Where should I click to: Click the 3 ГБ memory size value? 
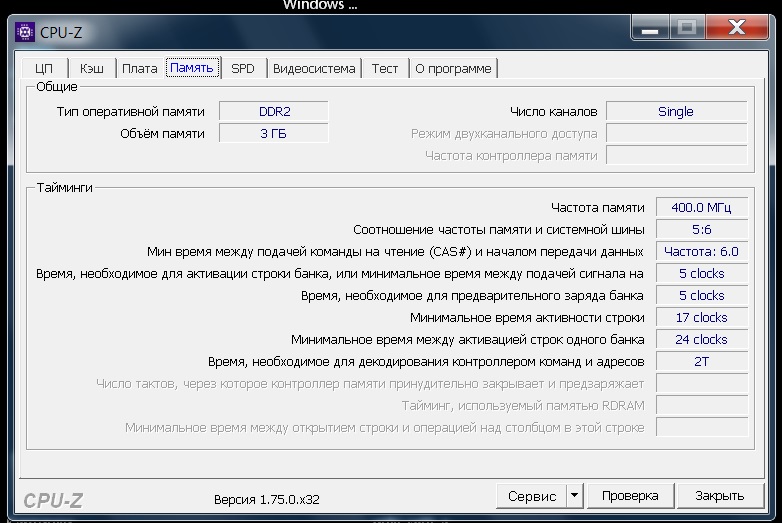(x=274, y=134)
